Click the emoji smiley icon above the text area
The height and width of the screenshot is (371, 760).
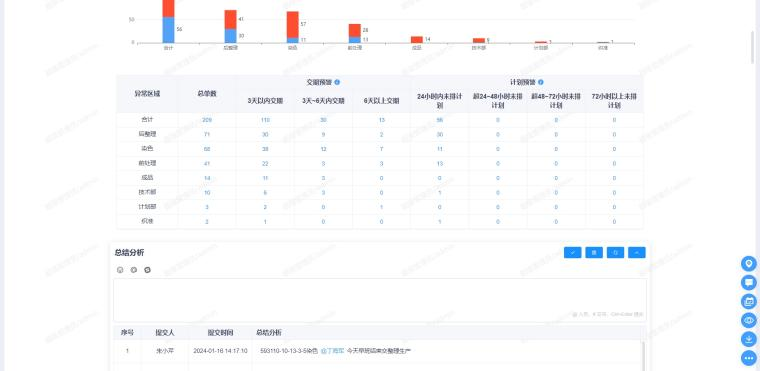pos(120,270)
